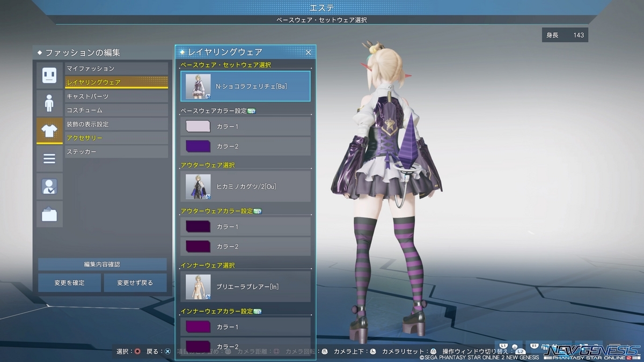The image size is (644, 362).
Task: Open the list-lines category icon in sidebar
Action: [x=49, y=158]
